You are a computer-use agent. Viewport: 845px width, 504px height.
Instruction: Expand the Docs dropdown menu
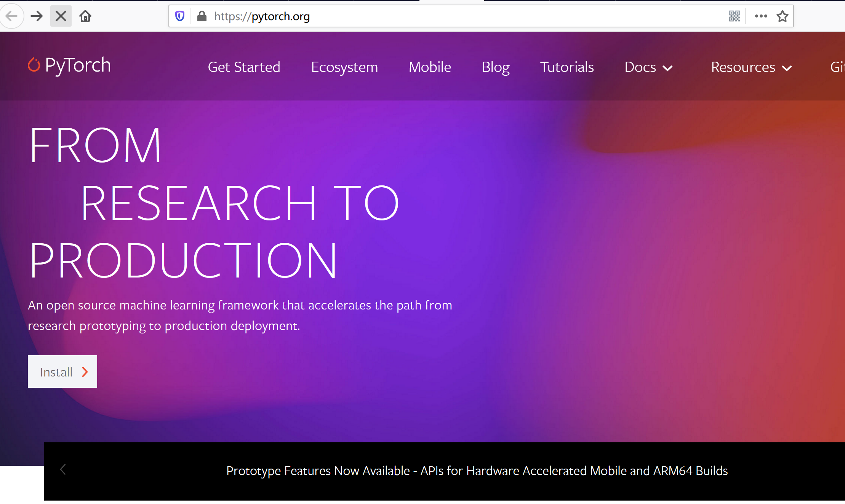coord(648,67)
